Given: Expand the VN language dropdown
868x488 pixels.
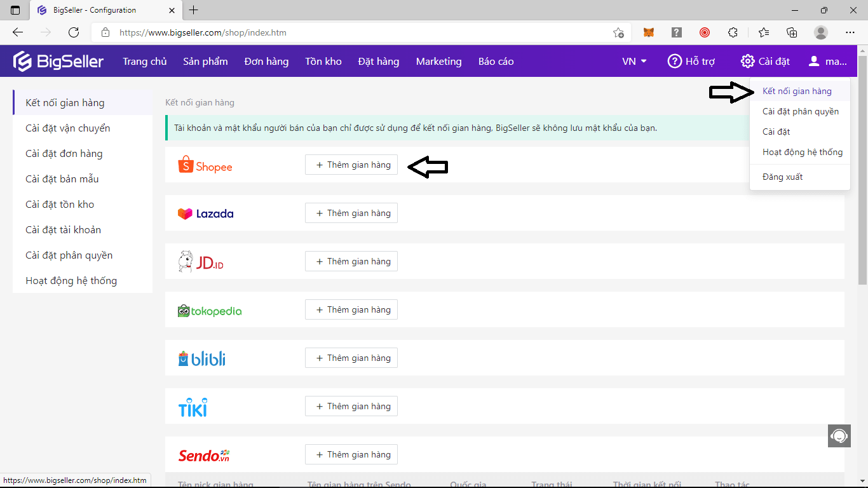Looking at the screenshot, I should point(634,62).
